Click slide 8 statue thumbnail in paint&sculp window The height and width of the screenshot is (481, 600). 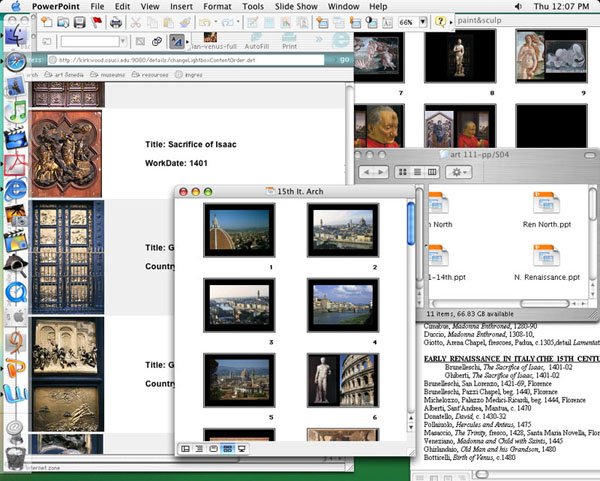460,55
